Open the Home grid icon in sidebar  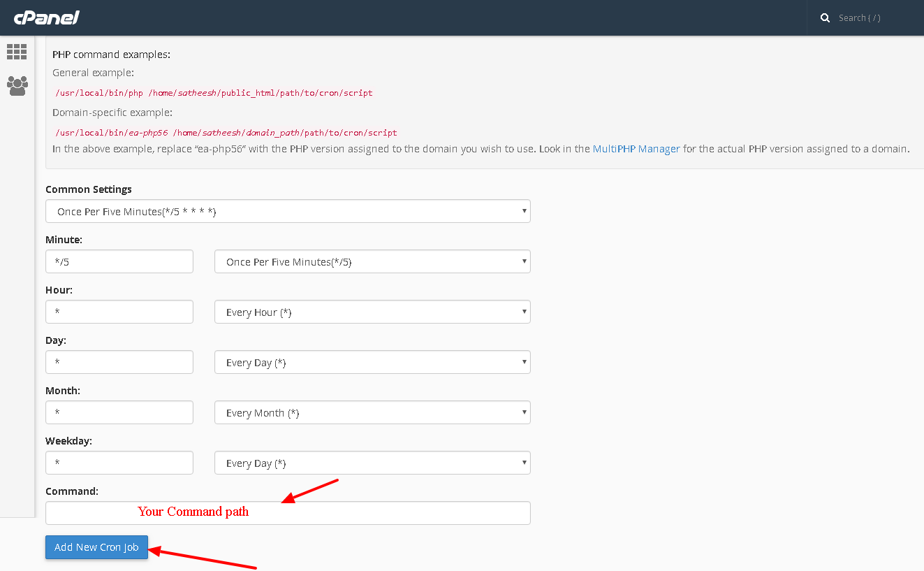coord(17,51)
